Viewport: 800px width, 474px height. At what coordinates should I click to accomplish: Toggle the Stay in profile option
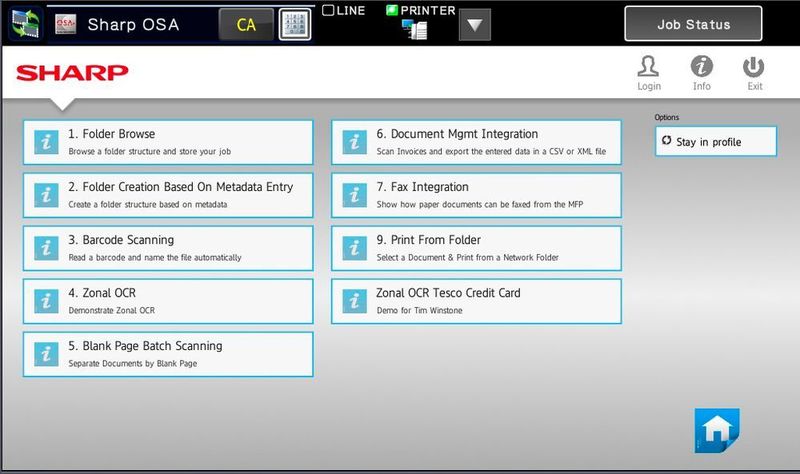point(716,141)
